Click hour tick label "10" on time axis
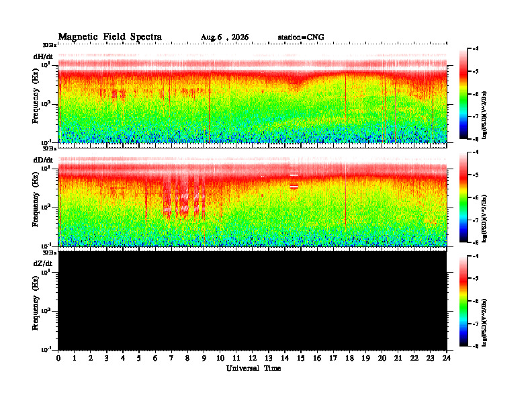Screen dimensions: 532x411 coord(220,358)
